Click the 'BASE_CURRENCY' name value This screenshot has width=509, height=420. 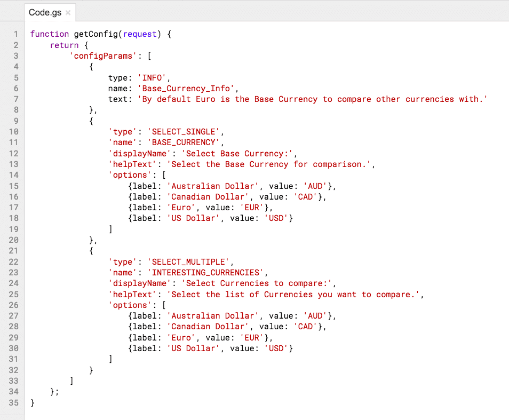pos(183,142)
